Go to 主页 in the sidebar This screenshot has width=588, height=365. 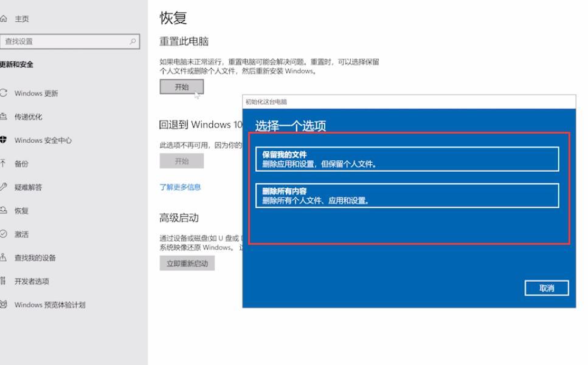(x=22, y=19)
